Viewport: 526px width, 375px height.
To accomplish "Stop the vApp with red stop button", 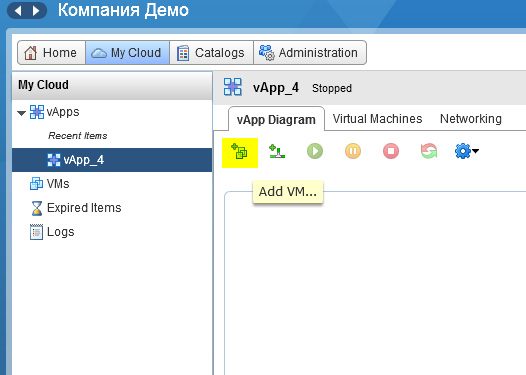I will point(391,151).
